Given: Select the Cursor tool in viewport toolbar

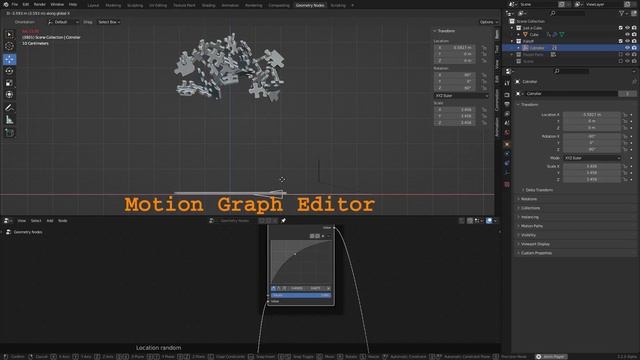Looking at the screenshot, I should point(9,47).
